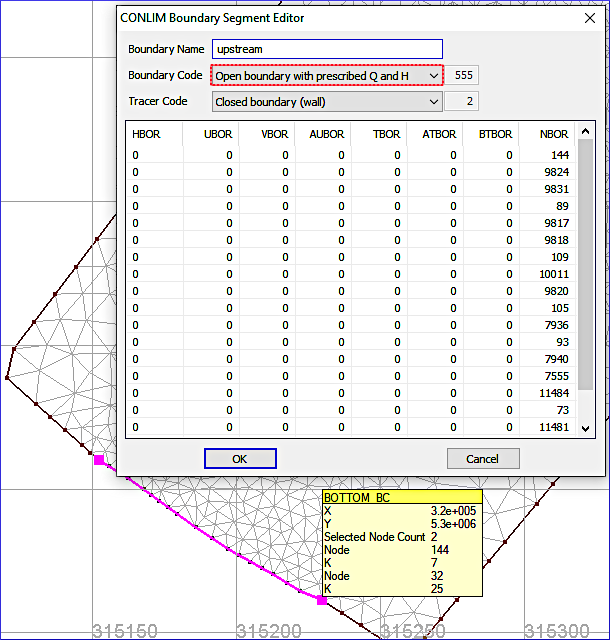Click the table scrollbar down arrow

click(x=586, y=428)
